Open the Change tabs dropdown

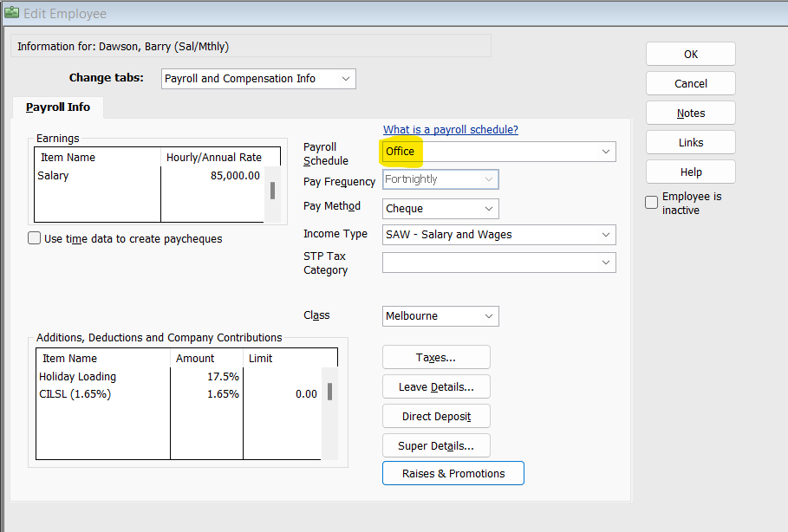(258, 79)
